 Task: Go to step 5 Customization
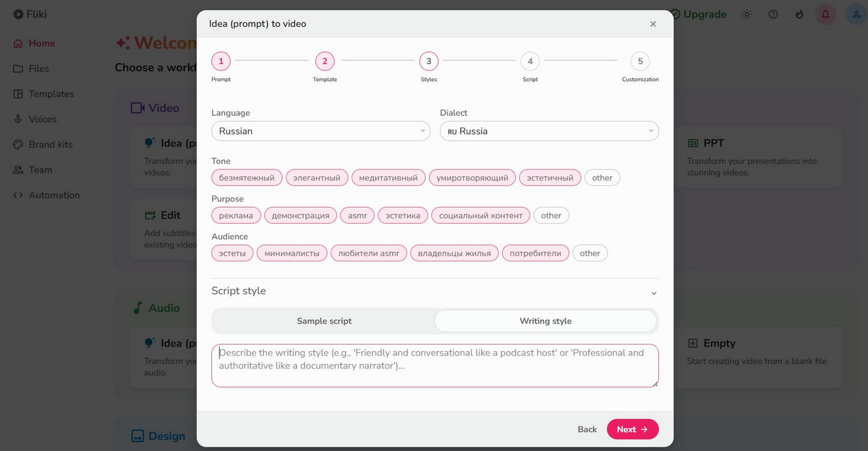640,62
